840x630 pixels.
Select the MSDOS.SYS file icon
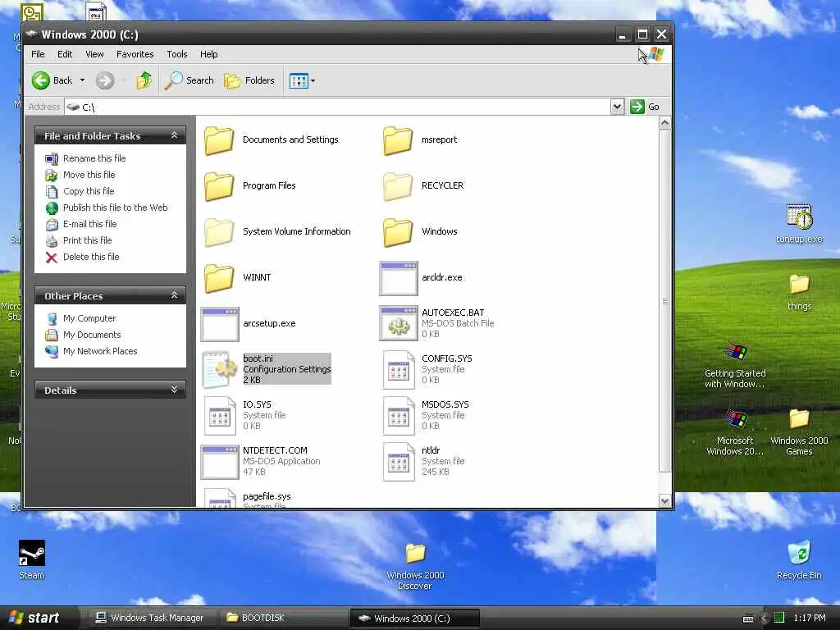[398, 416]
